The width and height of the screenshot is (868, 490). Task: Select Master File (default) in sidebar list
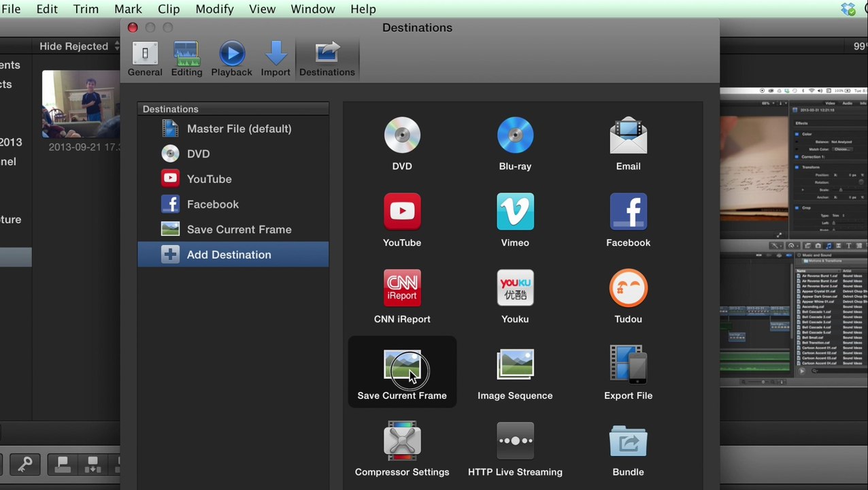tap(233, 129)
